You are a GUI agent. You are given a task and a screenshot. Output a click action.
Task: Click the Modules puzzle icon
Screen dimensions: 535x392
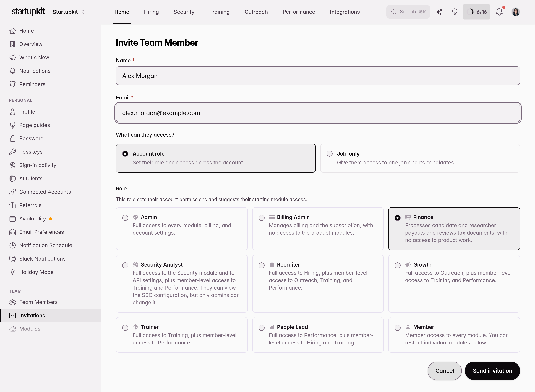click(13, 329)
